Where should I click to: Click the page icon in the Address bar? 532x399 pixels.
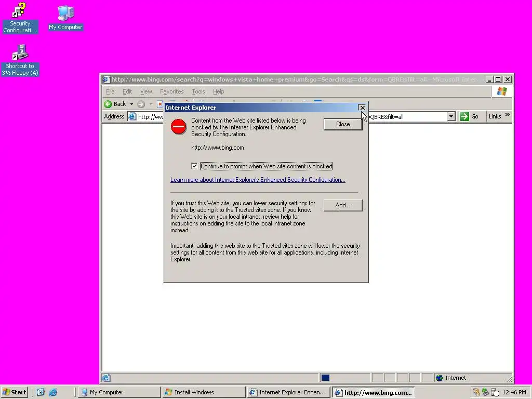132,117
